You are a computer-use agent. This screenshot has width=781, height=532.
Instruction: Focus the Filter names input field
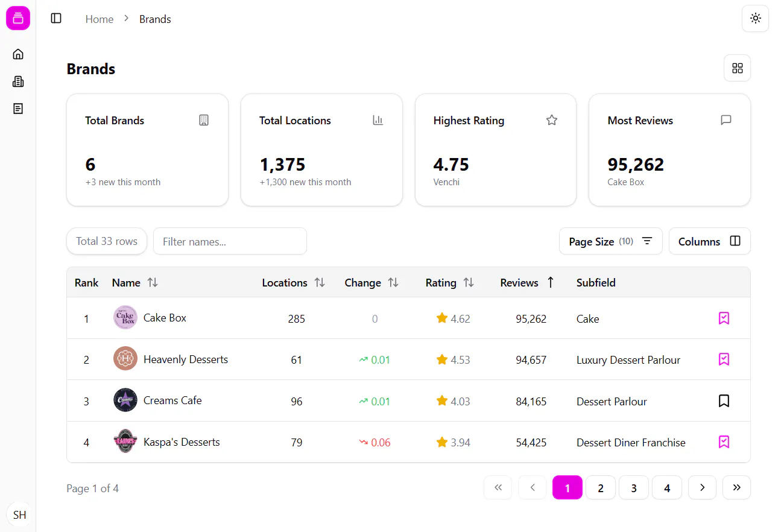tap(230, 241)
